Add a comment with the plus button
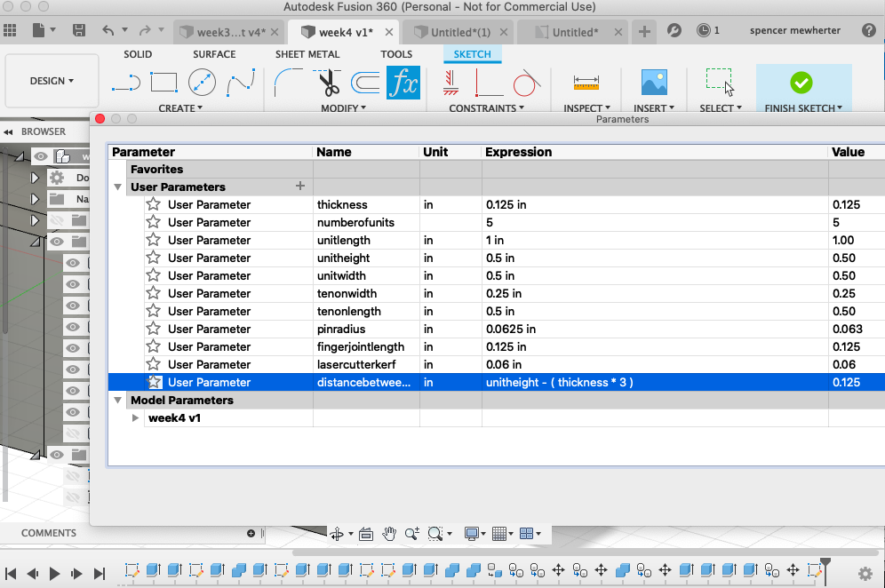885x588 pixels. 251,533
